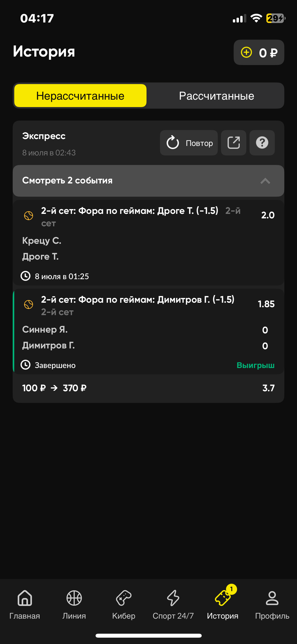Open the share bet icon

point(234,143)
